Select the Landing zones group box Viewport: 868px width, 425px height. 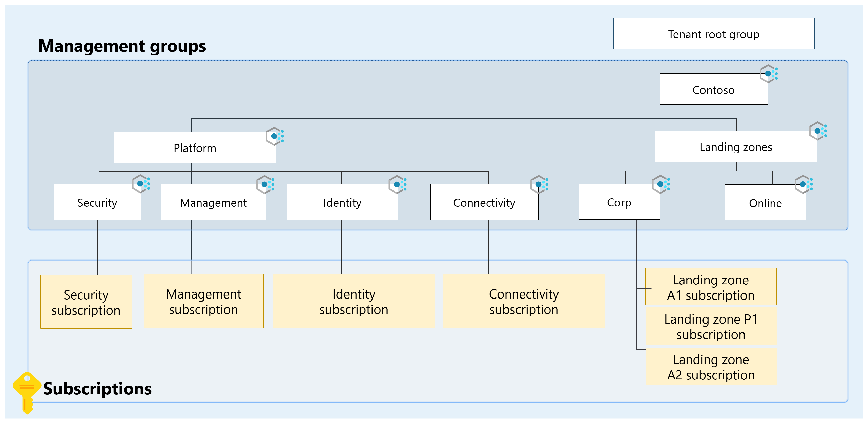[x=736, y=147]
